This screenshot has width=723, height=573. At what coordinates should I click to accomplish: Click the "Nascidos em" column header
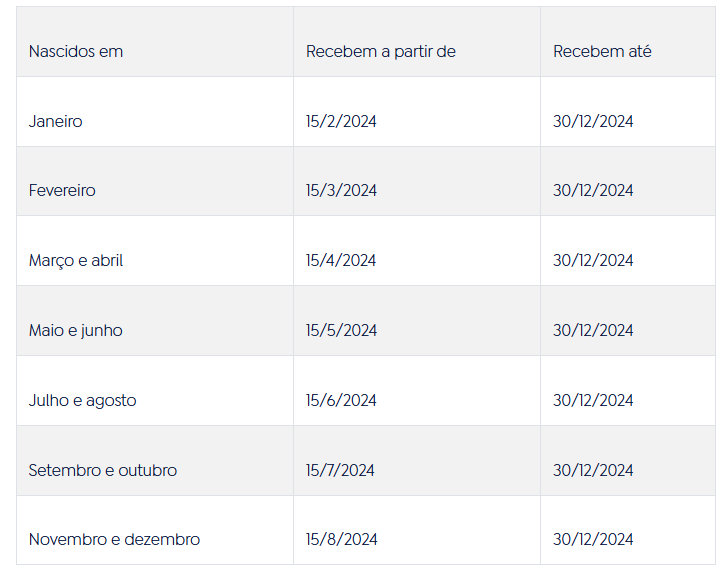(x=76, y=51)
